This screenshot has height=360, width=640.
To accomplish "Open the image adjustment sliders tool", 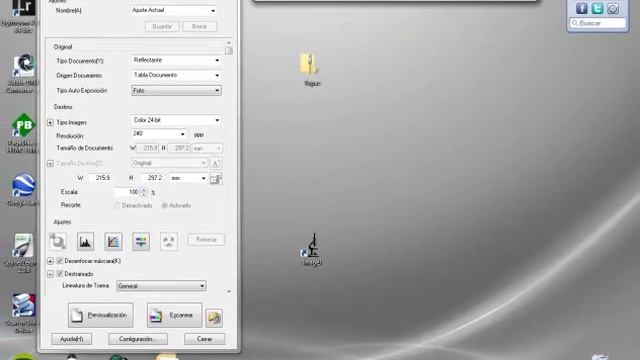I will [x=141, y=241].
